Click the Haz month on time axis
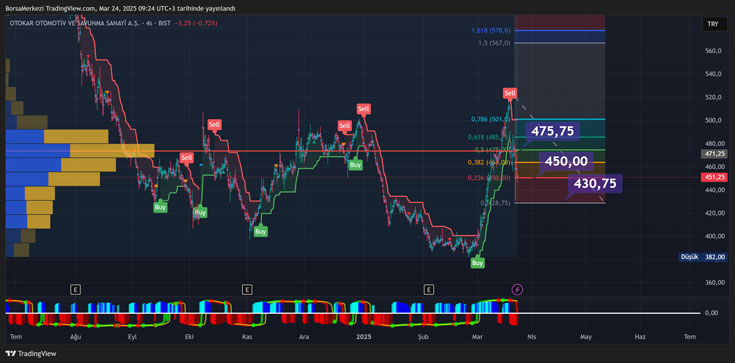 coord(640,337)
